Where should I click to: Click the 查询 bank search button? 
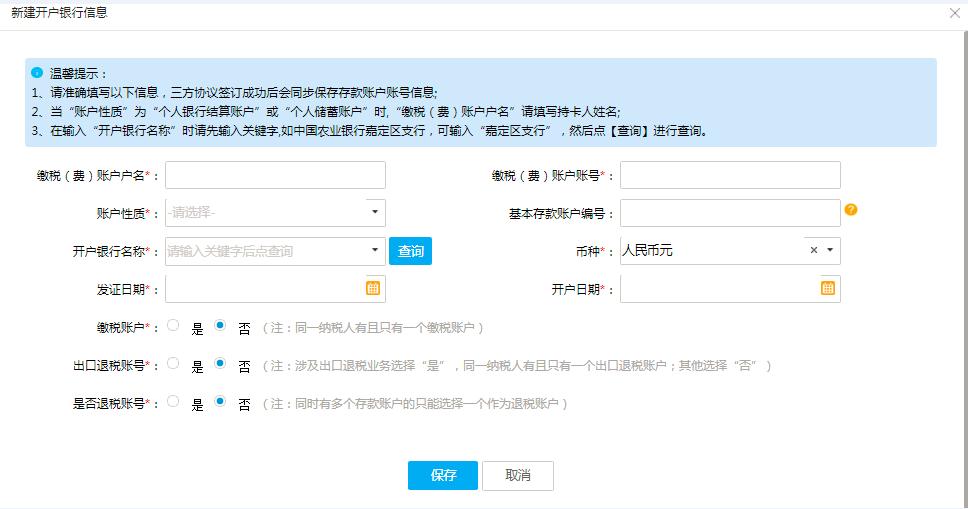coord(411,251)
